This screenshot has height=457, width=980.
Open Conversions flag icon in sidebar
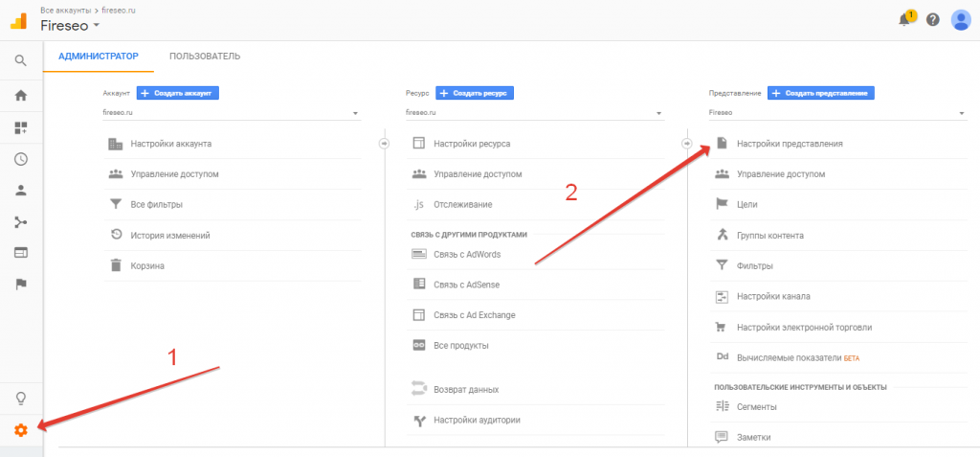(x=20, y=284)
